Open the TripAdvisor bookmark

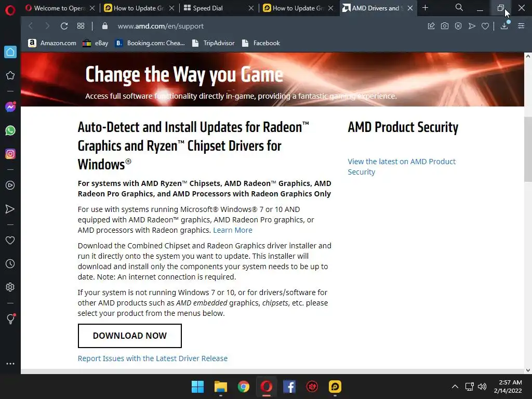tap(213, 43)
